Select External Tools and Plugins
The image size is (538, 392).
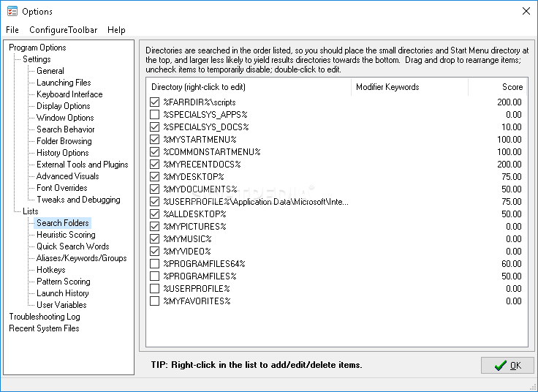pos(83,165)
